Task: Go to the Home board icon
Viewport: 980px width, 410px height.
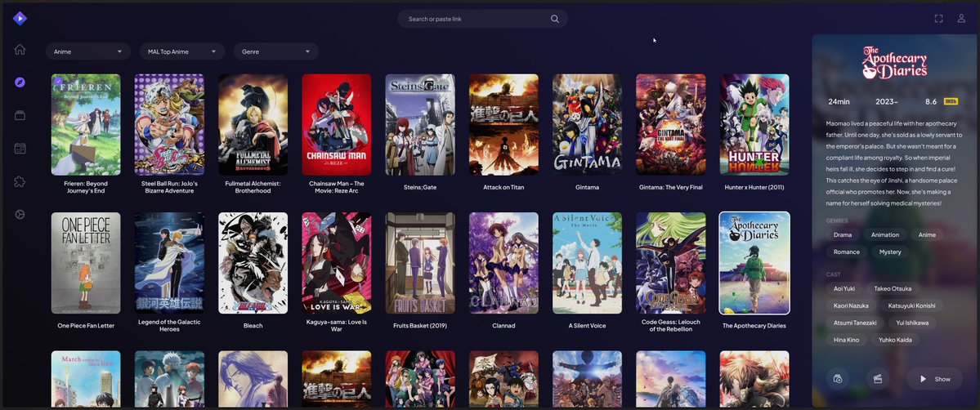Action: (20, 49)
